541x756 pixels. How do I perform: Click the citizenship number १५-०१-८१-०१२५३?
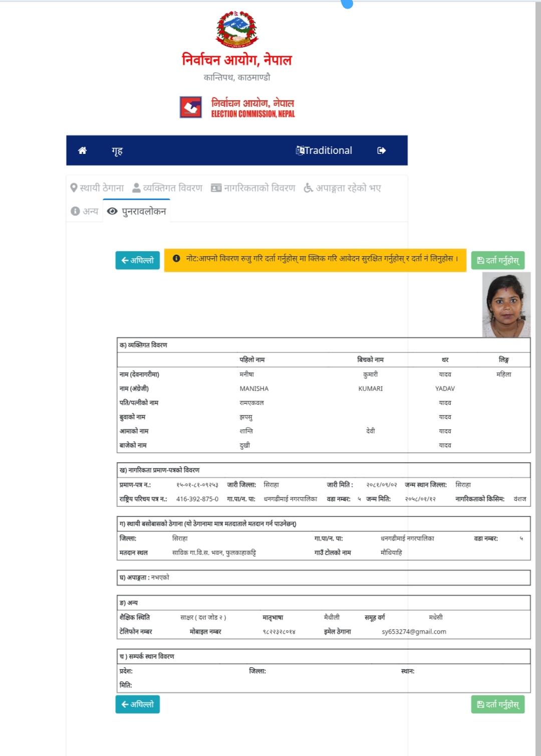tap(197, 485)
